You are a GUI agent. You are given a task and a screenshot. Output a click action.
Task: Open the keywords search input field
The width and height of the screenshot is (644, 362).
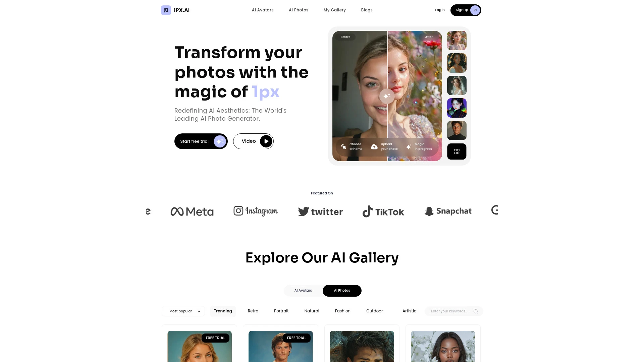click(x=450, y=311)
